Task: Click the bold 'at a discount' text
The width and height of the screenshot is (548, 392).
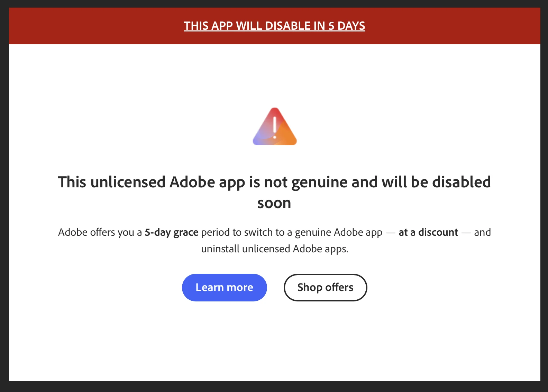Action: pos(428,232)
